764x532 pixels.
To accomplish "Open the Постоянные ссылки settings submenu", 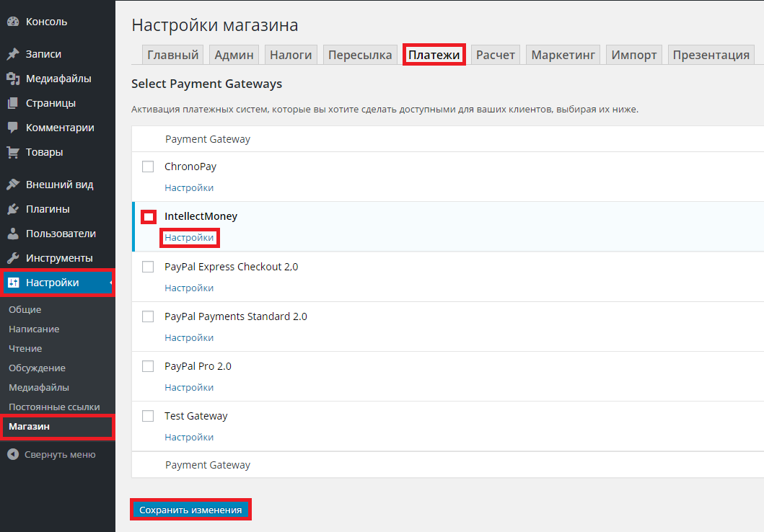I will tap(54, 407).
